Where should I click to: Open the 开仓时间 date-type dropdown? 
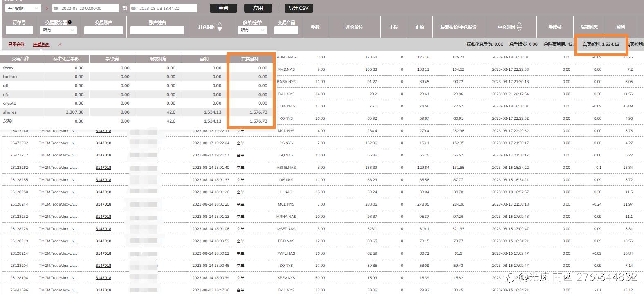[23, 8]
